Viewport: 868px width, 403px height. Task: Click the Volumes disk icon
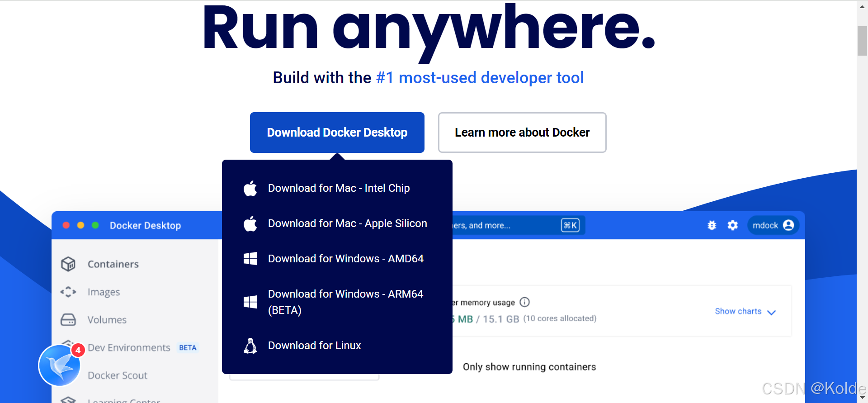pos(68,320)
